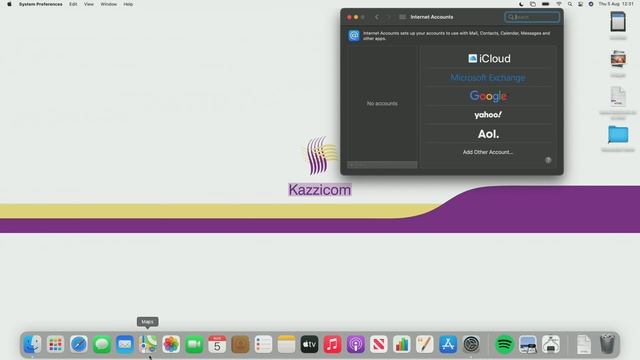
Task: Open Maps from the Dock
Action: (148, 344)
